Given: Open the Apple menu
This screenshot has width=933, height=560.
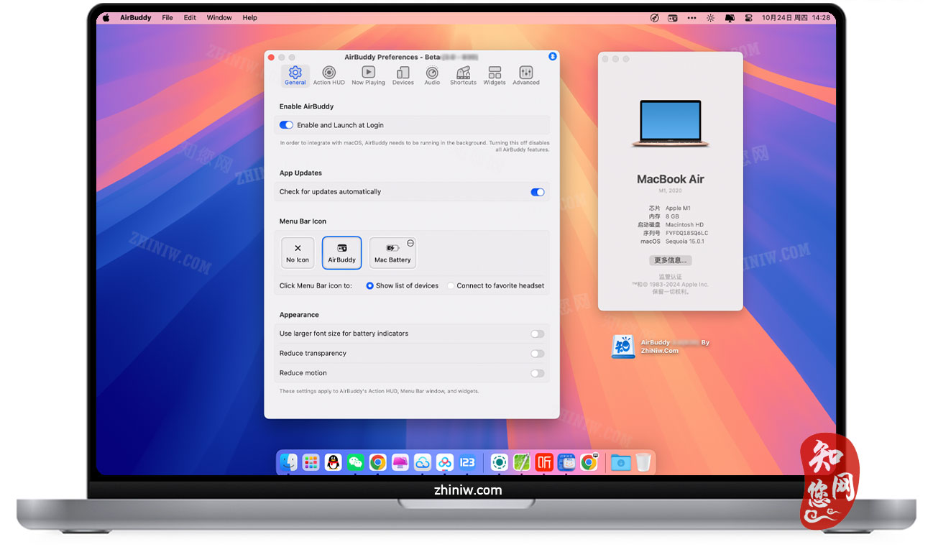Looking at the screenshot, I should pos(106,18).
